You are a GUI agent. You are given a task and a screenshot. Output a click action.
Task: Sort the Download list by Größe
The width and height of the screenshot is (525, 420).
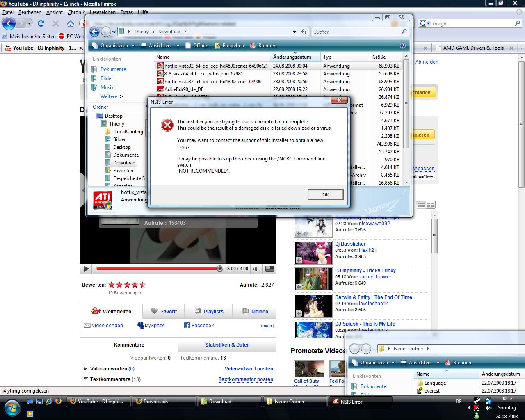(386, 57)
